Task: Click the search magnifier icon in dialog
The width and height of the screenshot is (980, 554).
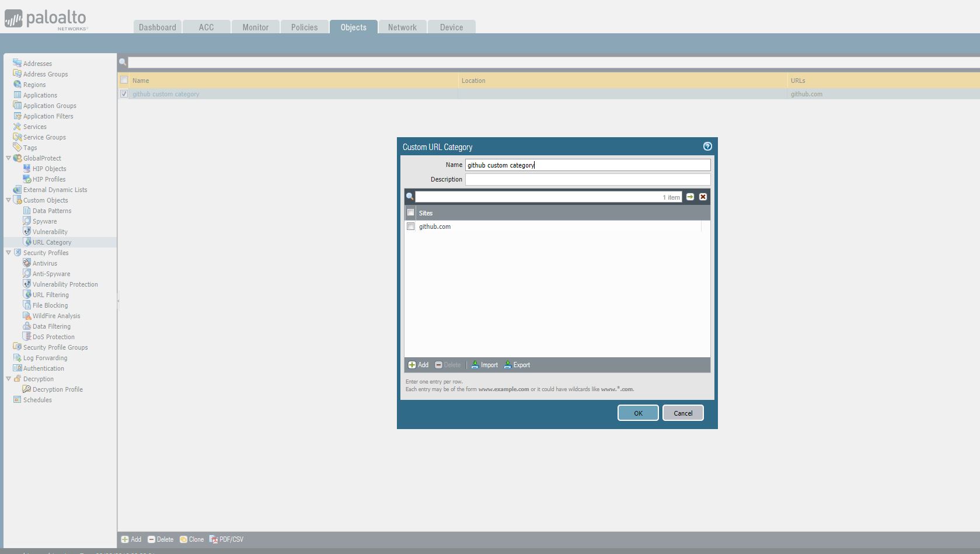Action: click(x=410, y=197)
